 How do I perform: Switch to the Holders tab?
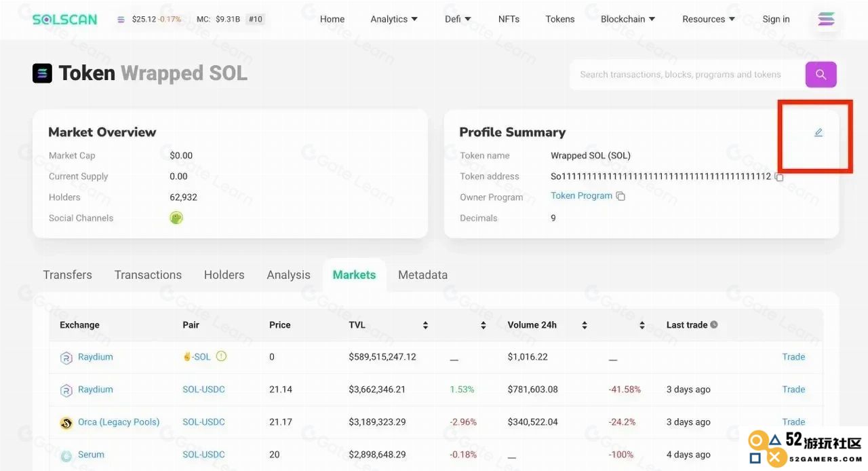coord(224,275)
